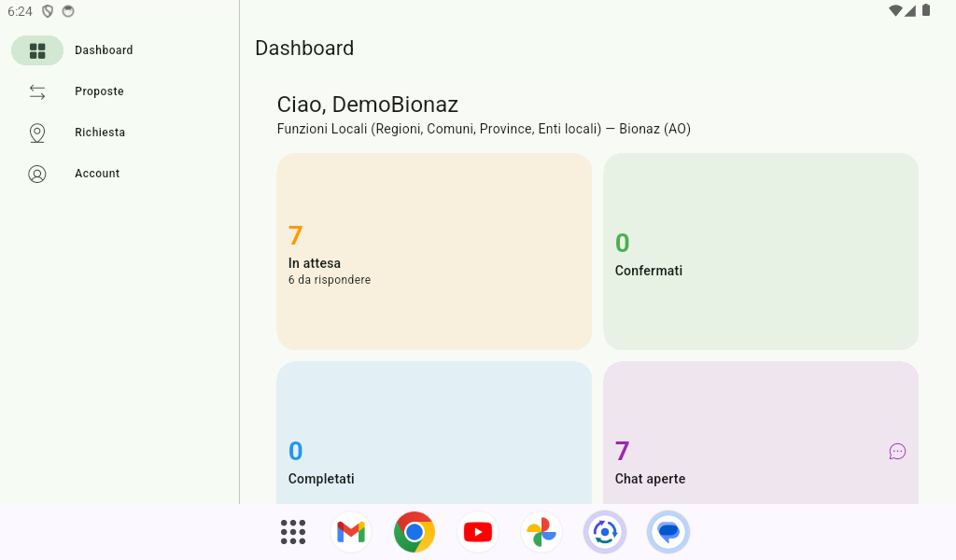Click the 6:24 clock in status bar
The width and height of the screenshot is (956, 560).
point(20,11)
